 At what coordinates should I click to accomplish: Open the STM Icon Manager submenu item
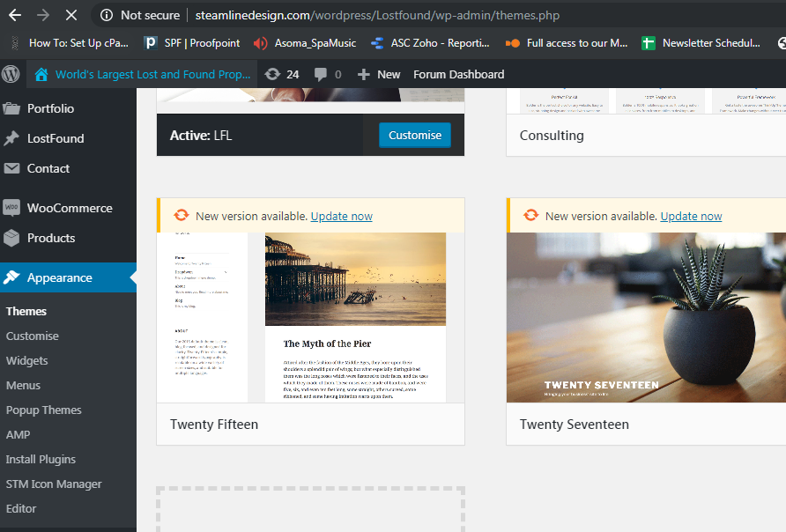[x=54, y=484]
